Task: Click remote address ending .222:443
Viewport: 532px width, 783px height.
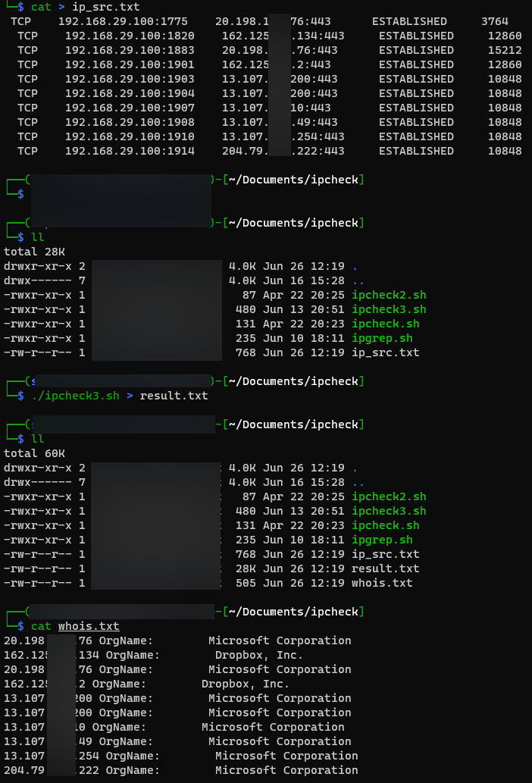Action: 283,152
